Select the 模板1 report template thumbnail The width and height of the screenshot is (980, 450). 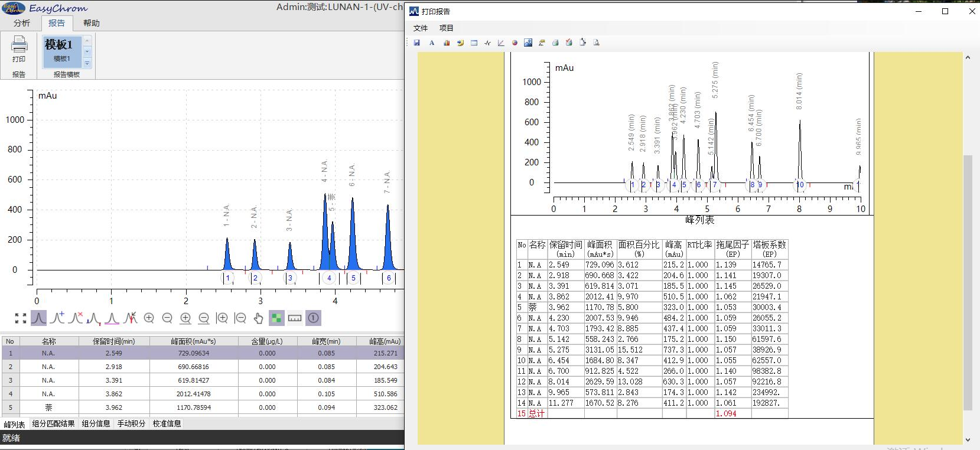(x=61, y=51)
